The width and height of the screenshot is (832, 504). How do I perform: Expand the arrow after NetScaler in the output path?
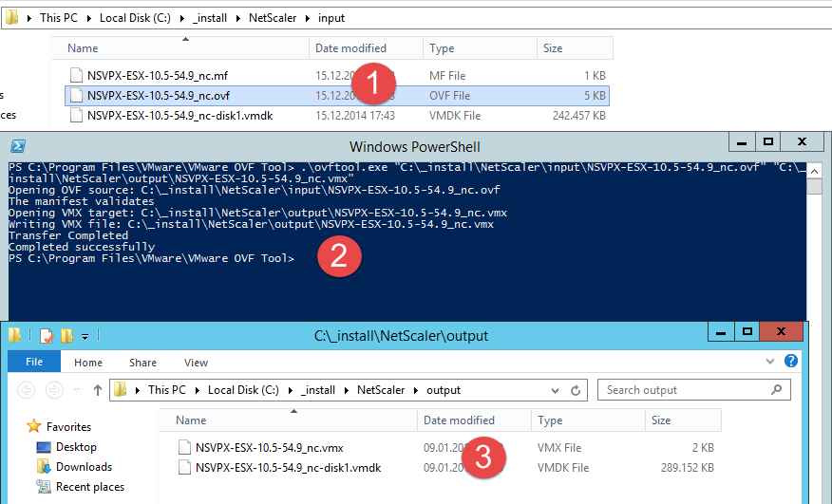tap(416, 390)
